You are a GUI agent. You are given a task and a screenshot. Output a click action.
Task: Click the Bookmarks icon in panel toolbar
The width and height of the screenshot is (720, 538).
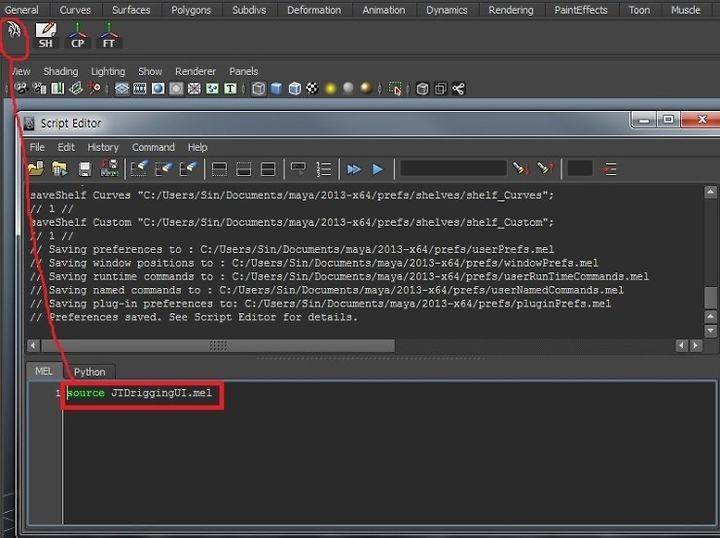(x=58, y=88)
